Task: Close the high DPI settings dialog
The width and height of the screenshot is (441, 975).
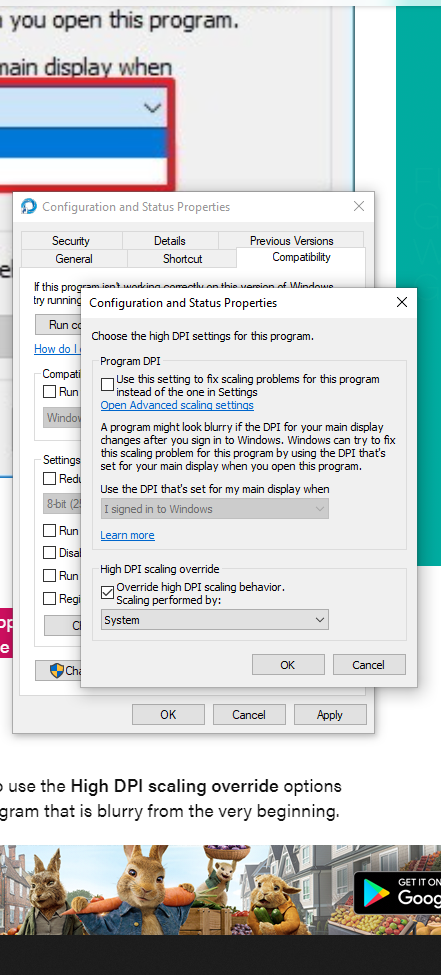Action: click(402, 302)
